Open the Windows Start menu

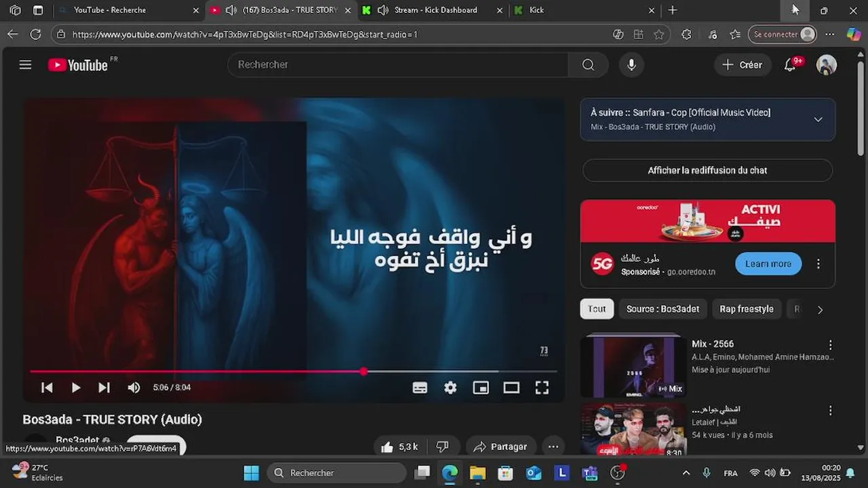click(252, 473)
